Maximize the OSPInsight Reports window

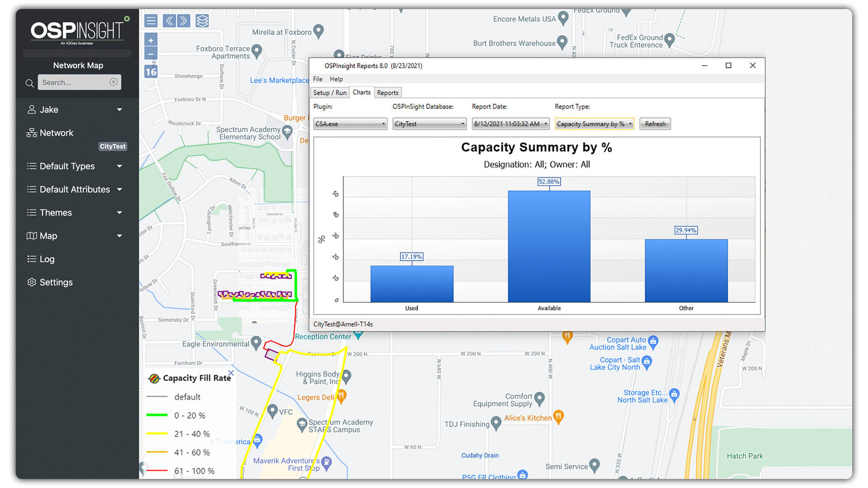(x=728, y=66)
